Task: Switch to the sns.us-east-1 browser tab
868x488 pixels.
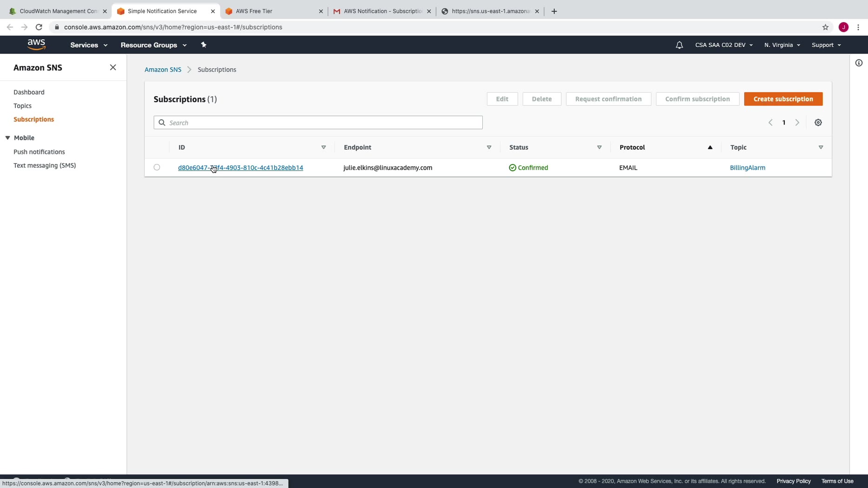Action: pyautogui.click(x=489, y=11)
